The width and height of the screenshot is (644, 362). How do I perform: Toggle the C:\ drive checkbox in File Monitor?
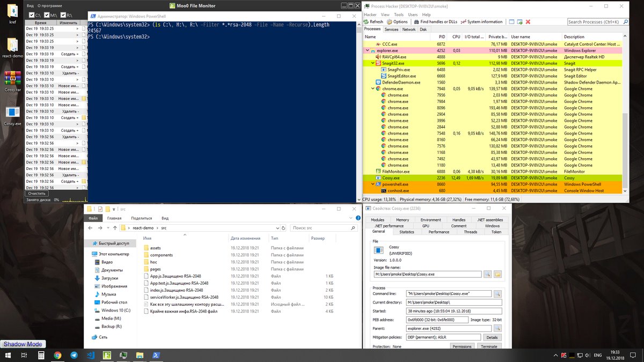(32, 15)
